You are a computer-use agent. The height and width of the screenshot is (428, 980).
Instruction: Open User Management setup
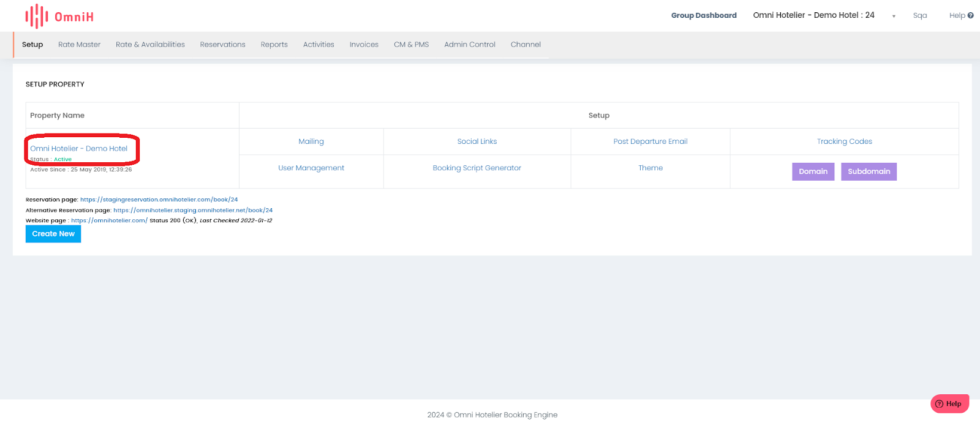(x=311, y=168)
